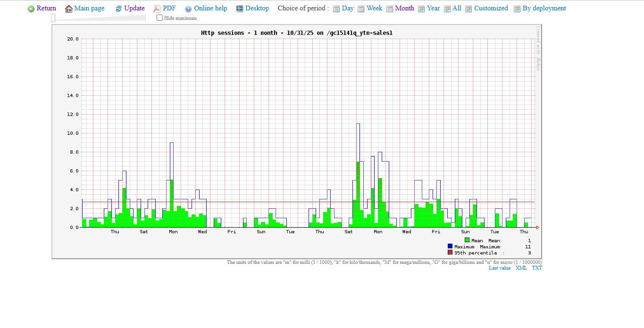This screenshot has height=328, width=644.
Task: Open Customized period selection
Action: point(491,8)
